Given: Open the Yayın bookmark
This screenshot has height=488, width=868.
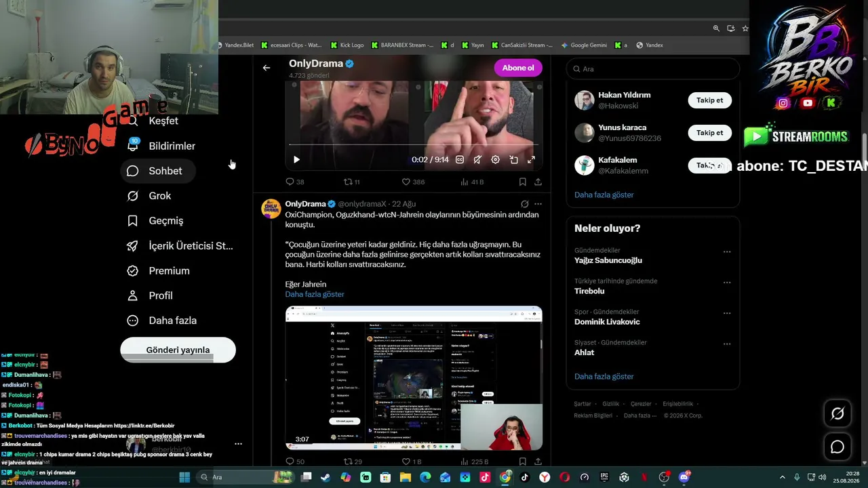Looking at the screenshot, I should [473, 45].
